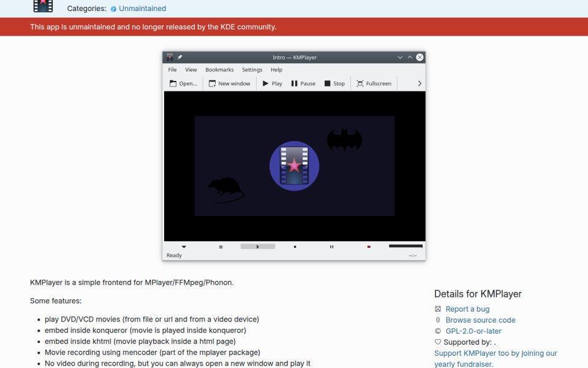
Task: Click the small pause icon in control bar
Action: point(331,247)
